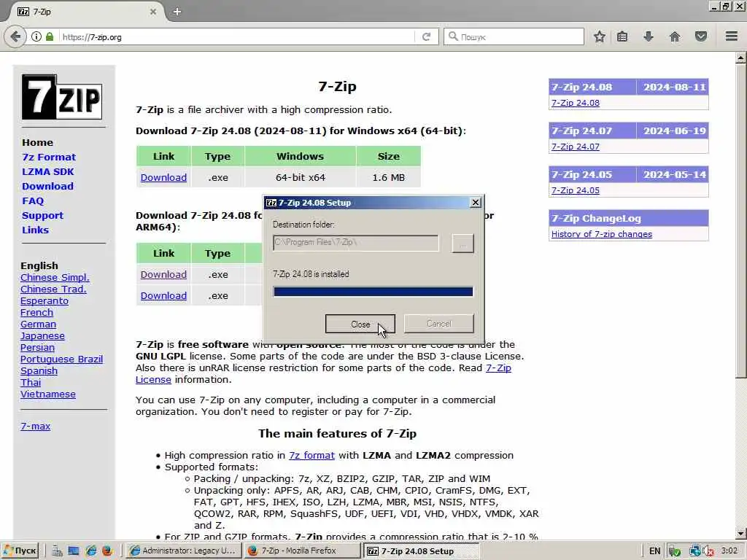This screenshot has height=560, width=747.
Task: Launch Internet Explorer from quick launch
Action: 90,551
